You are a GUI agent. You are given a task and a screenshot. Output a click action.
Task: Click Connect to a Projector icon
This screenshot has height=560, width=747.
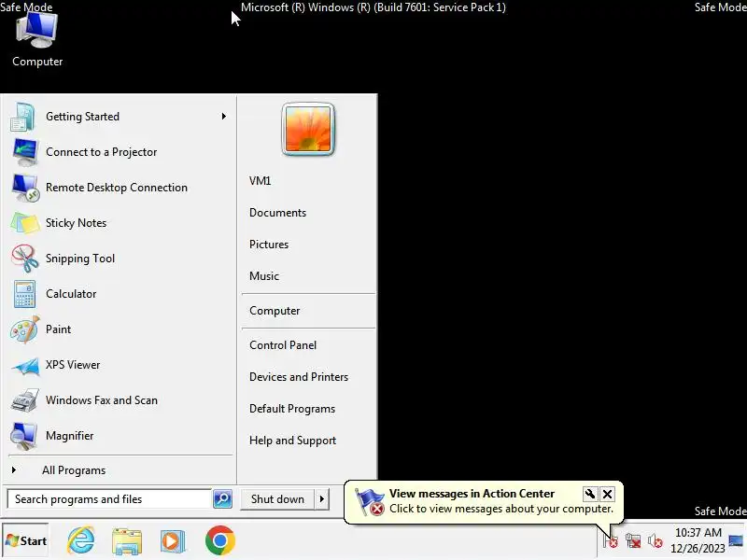(24, 152)
